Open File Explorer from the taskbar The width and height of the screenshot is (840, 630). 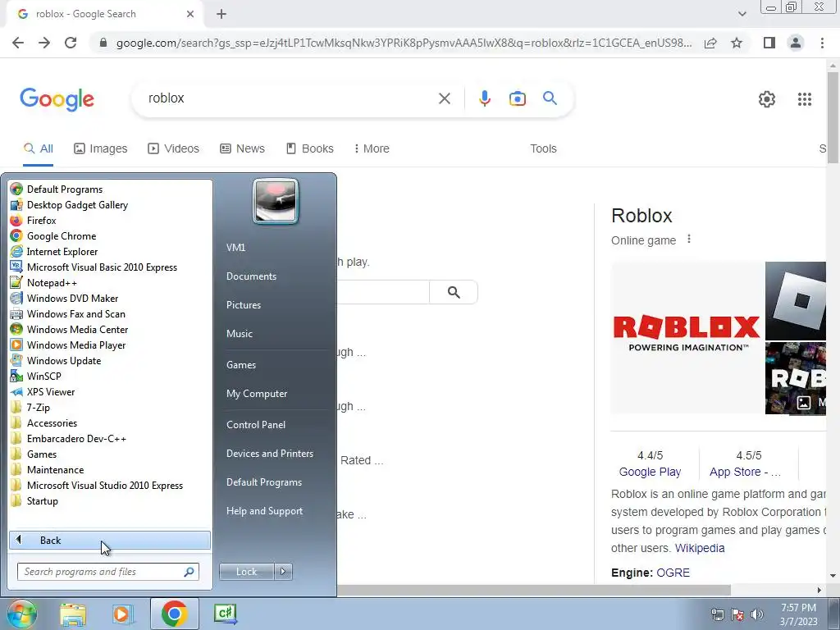[73, 614]
